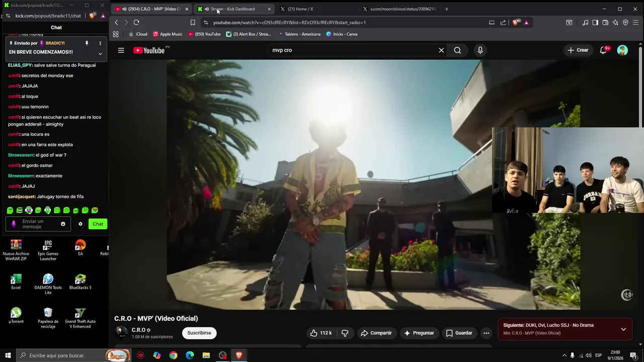644x362 pixels.
Task: Click the Crear button
Action: coord(578,50)
